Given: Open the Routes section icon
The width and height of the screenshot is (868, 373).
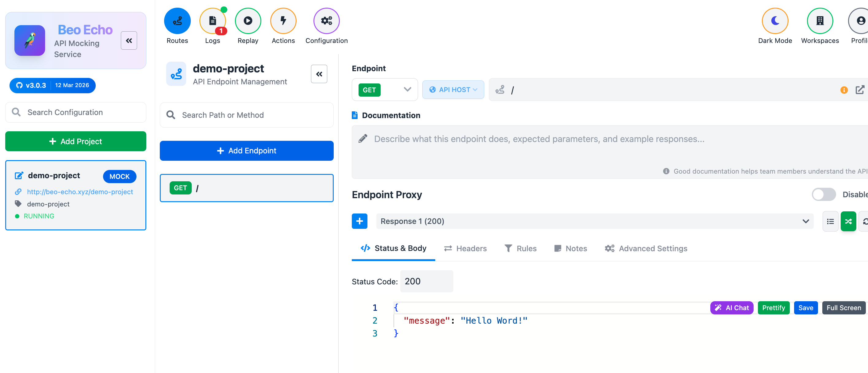Looking at the screenshot, I should [x=177, y=21].
